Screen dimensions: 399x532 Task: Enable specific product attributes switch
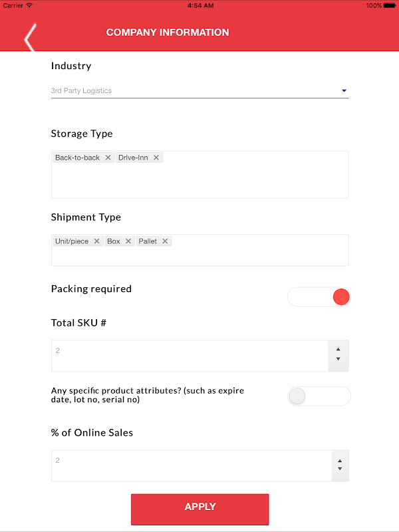point(319,396)
